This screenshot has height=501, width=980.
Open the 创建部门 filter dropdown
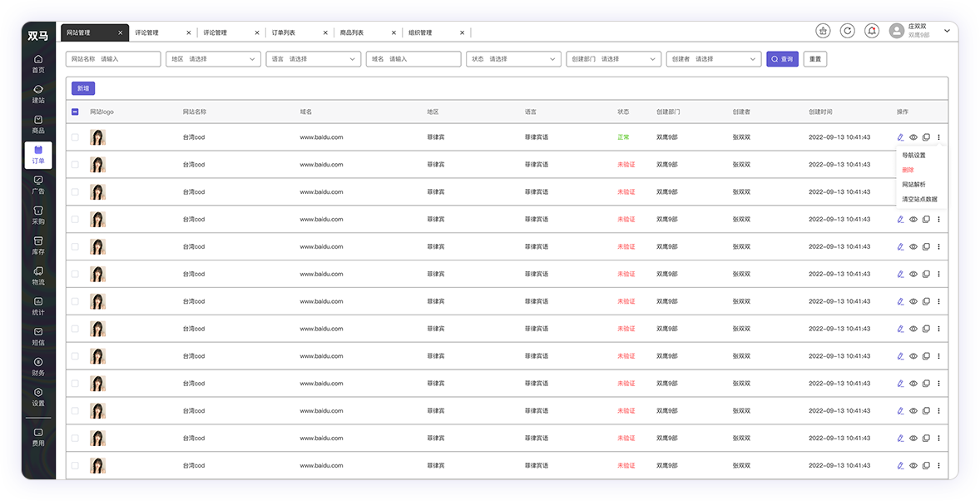pyautogui.click(x=614, y=59)
